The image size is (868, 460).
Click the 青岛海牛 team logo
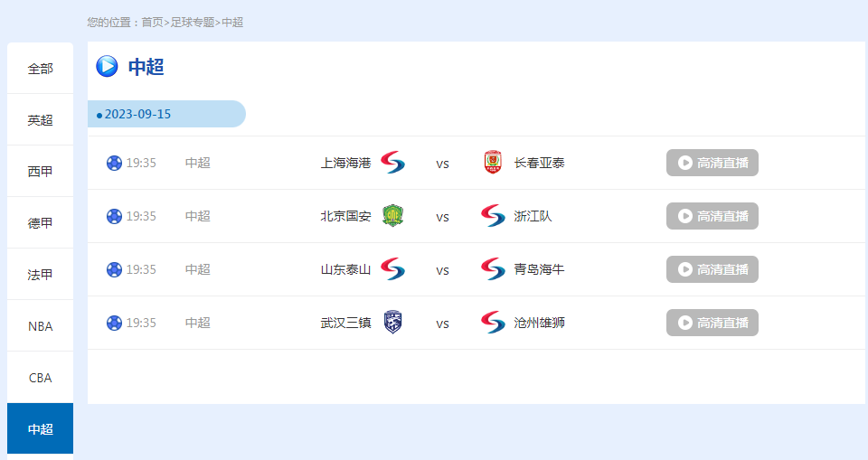(493, 269)
